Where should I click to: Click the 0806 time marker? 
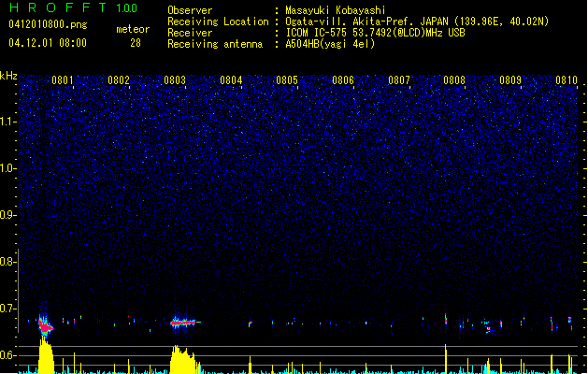pyautogui.click(x=343, y=80)
